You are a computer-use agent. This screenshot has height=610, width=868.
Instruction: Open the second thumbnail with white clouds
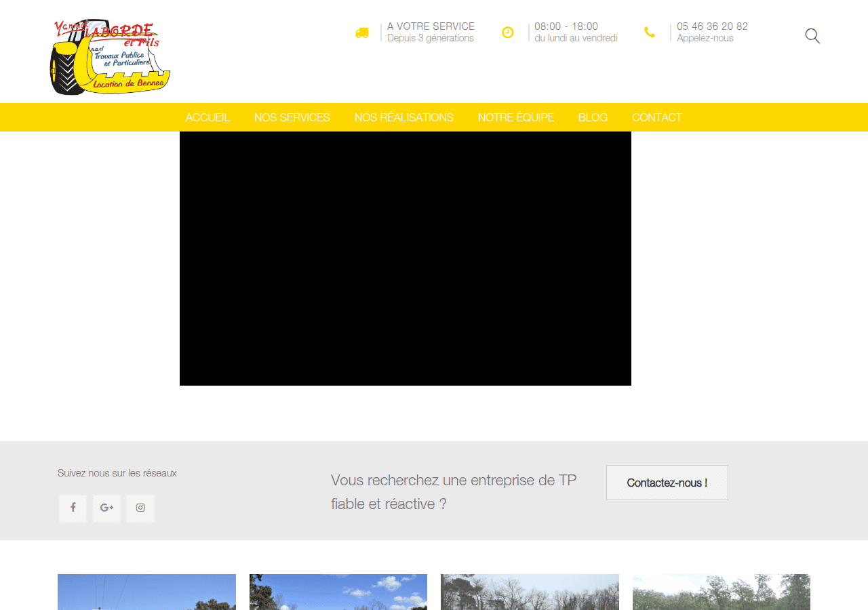point(338,592)
